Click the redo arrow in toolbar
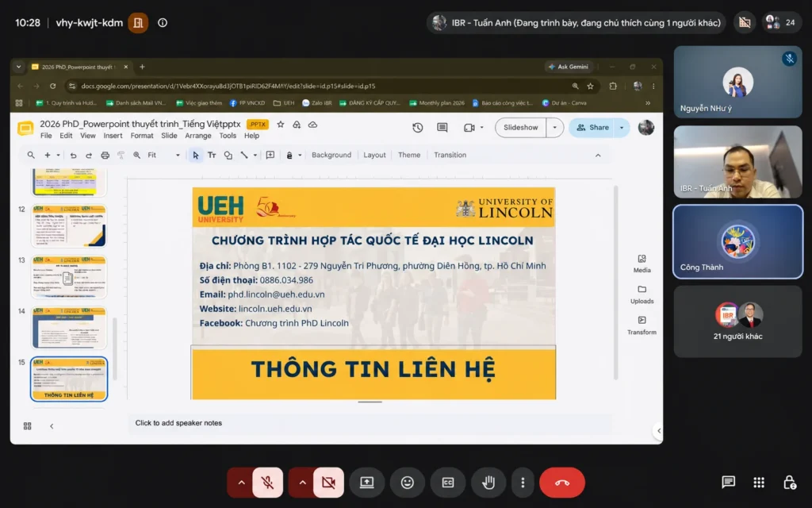Screen dimensions: 812x508 click(x=89, y=155)
